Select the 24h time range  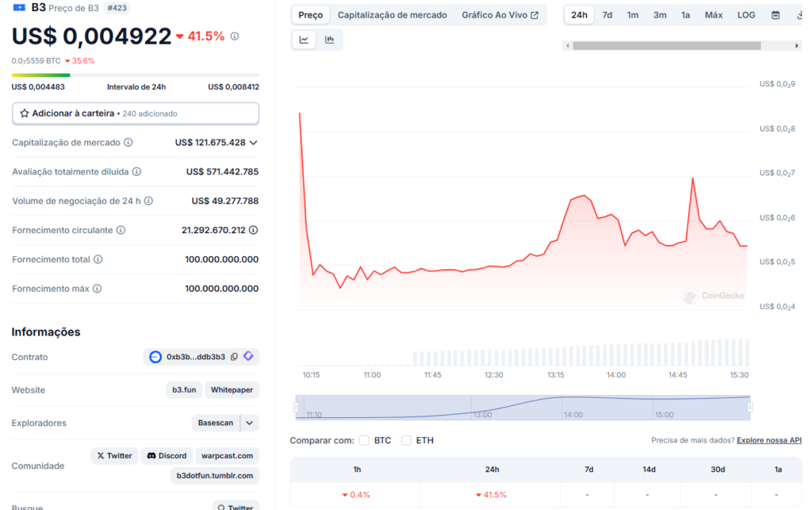click(579, 15)
